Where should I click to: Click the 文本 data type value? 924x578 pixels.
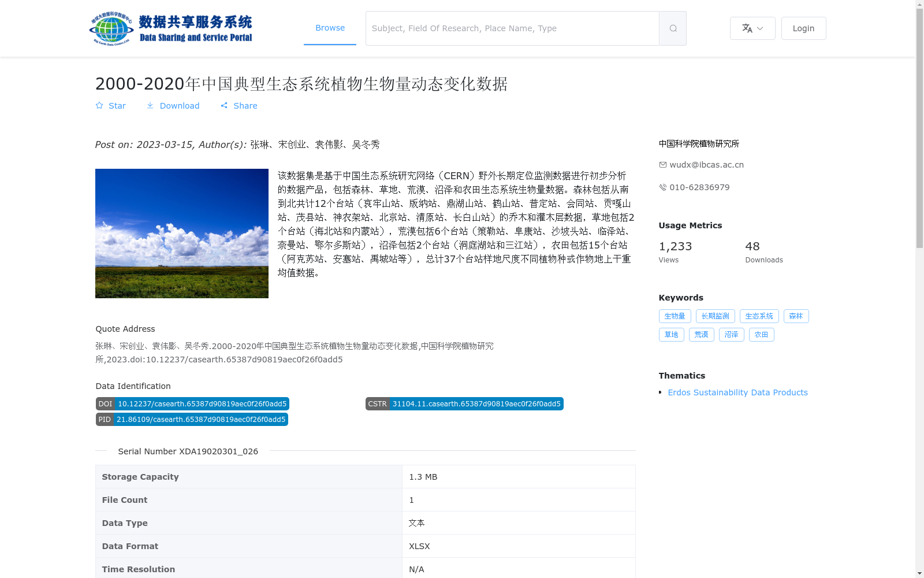click(417, 523)
